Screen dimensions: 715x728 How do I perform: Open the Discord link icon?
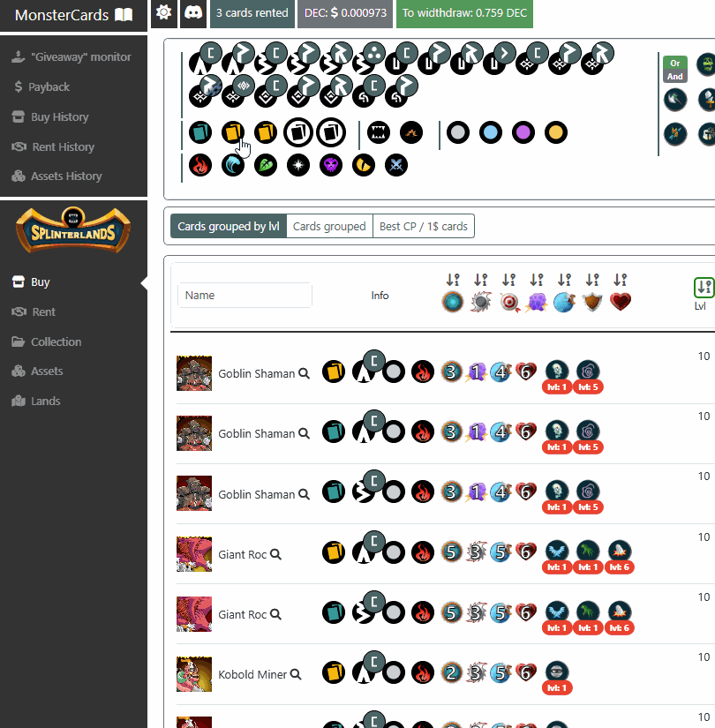(x=193, y=13)
